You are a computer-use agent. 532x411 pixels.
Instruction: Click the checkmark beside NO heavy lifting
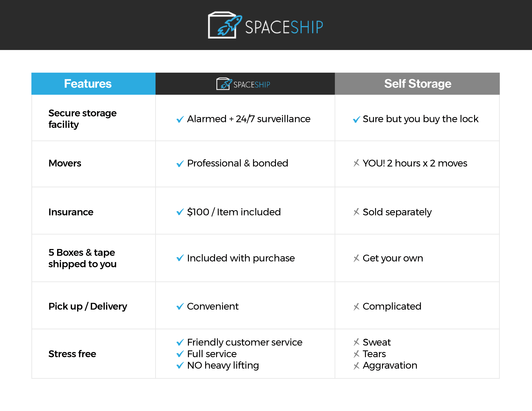coord(180,366)
